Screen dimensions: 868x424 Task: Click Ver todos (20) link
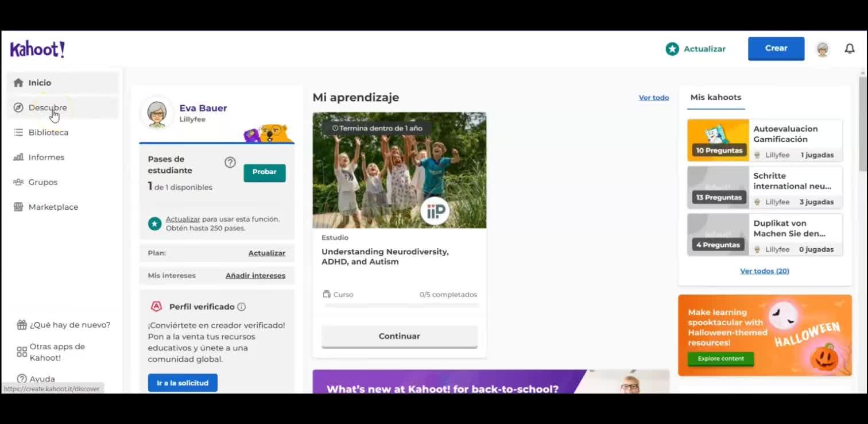click(x=765, y=271)
